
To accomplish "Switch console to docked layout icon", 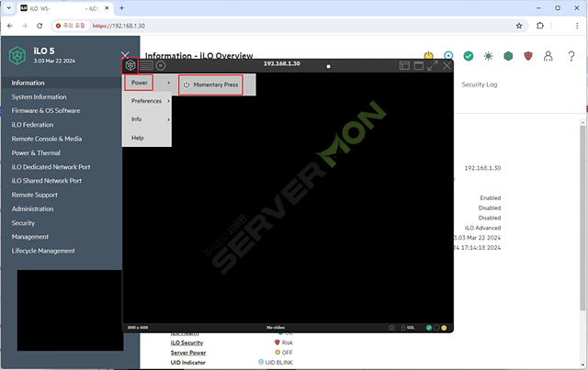I will click(x=404, y=66).
